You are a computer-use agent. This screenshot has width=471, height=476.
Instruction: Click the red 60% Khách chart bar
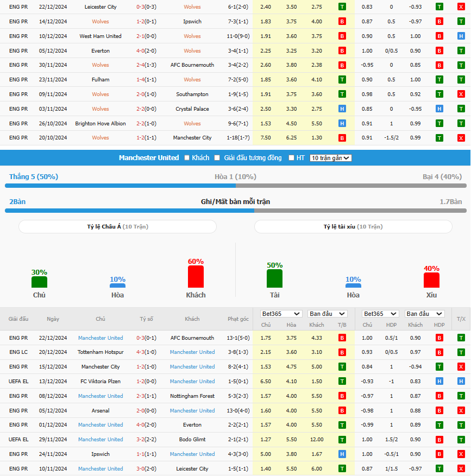coord(196,277)
